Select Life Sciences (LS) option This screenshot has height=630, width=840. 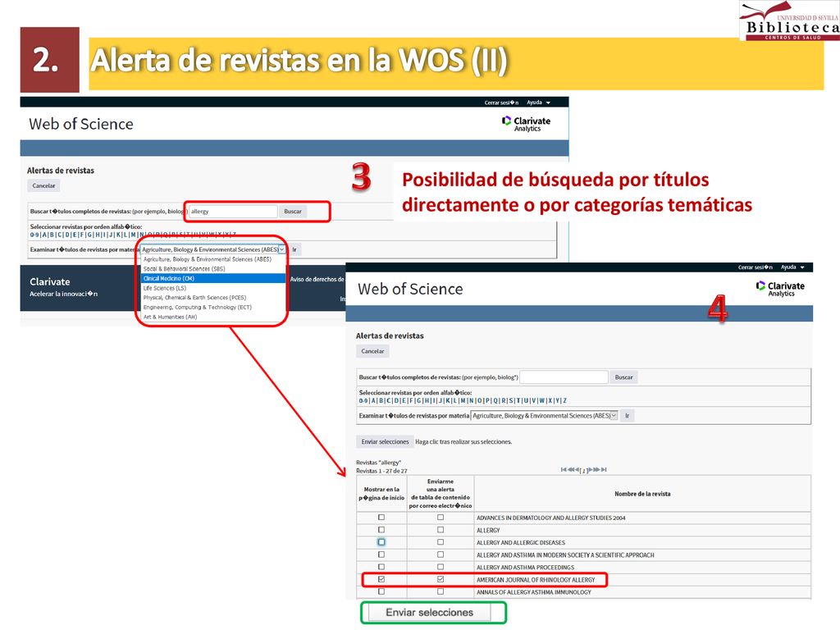coord(212,288)
